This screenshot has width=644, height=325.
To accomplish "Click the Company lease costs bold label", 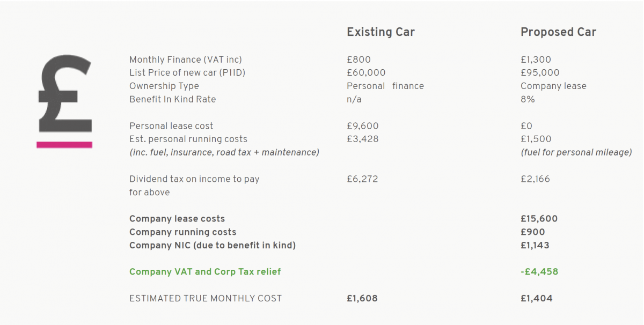I will tap(177, 219).
